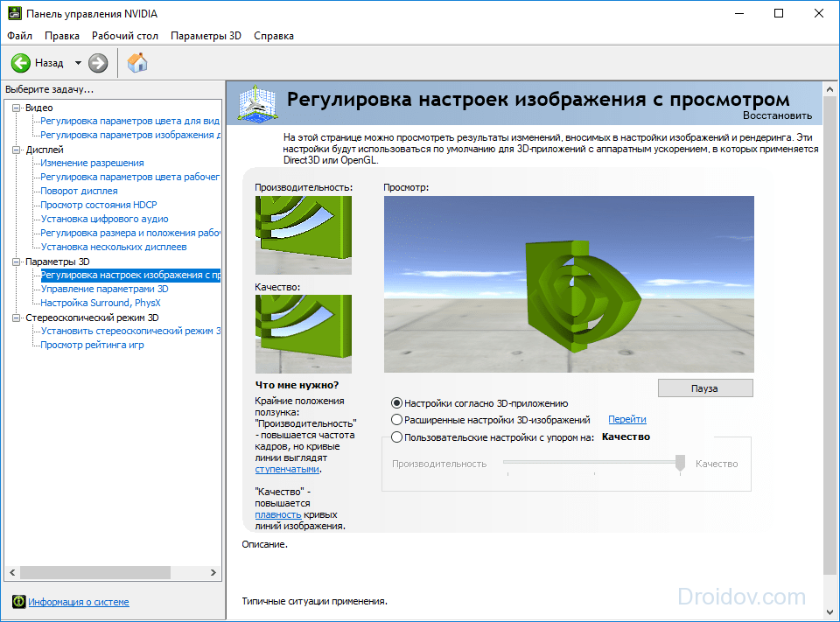Collapse the Дисплей tree section

(x=16, y=150)
